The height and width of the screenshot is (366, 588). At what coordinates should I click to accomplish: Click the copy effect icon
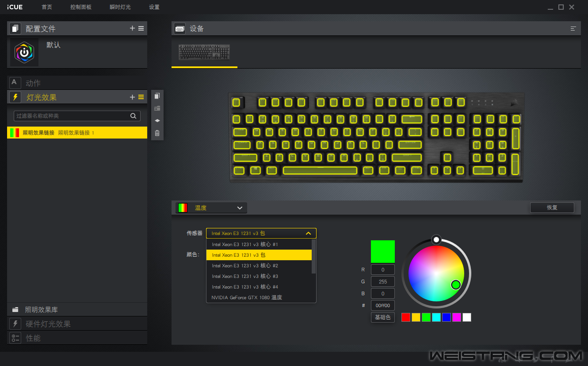tap(157, 96)
